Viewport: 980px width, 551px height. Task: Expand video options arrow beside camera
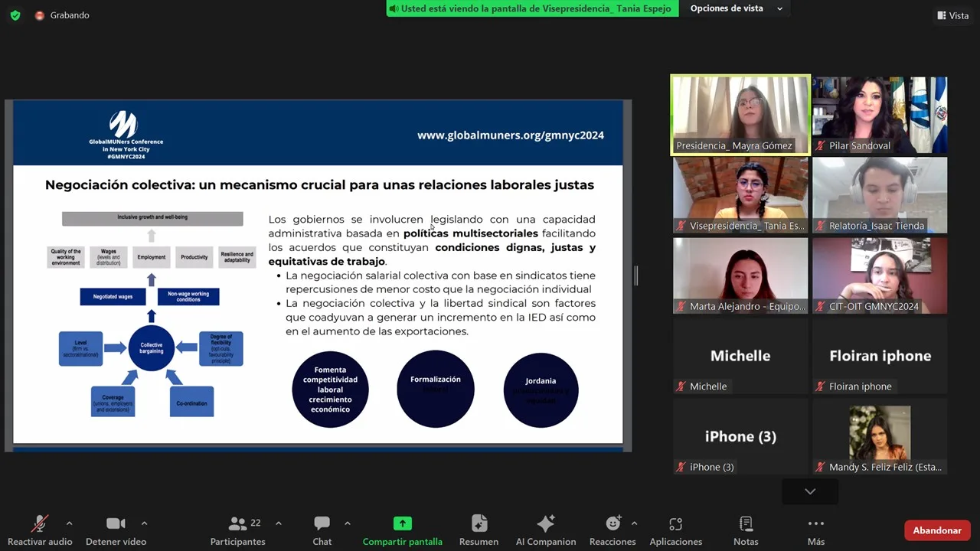[144, 523]
